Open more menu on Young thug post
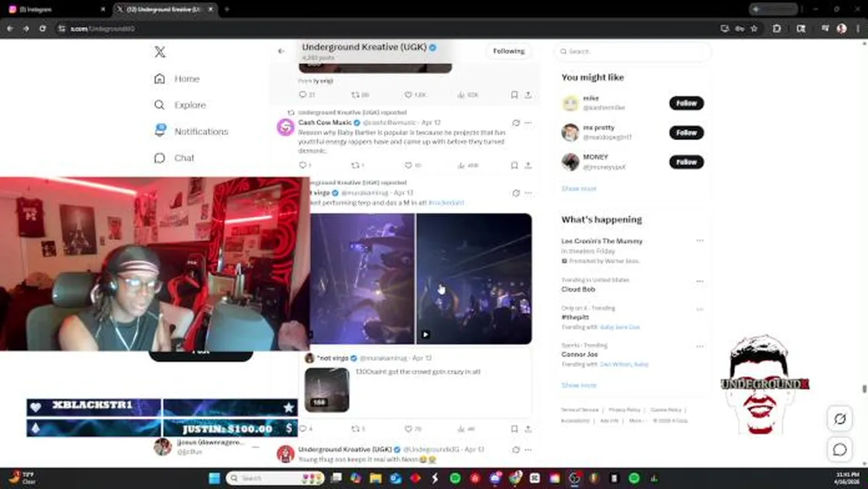 pos(528,450)
